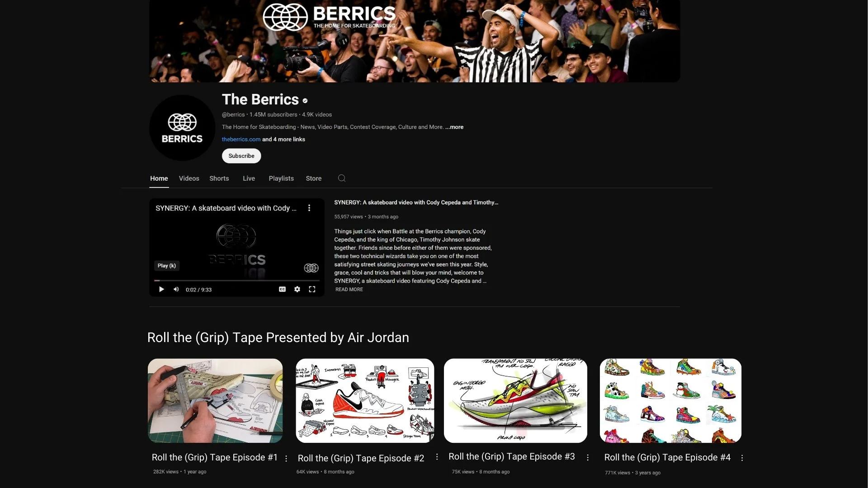The image size is (868, 488).
Task: Switch to the Videos tab
Action: pyautogui.click(x=189, y=178)
